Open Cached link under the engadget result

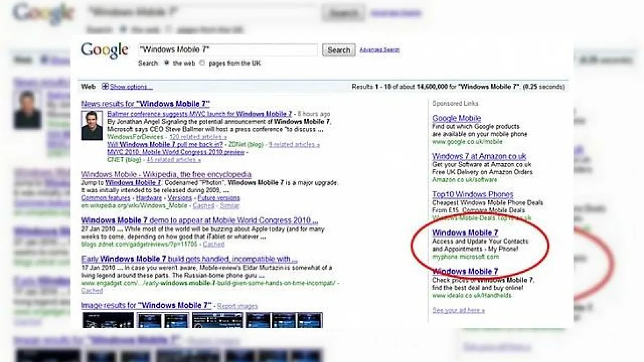tap(92, 290)
